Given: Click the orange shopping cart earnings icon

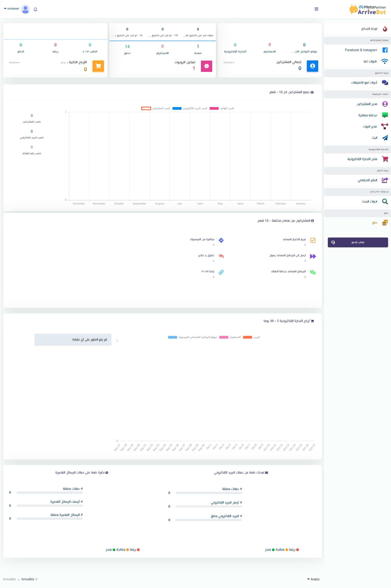Looking at the screenshot, I should click(x=98, y=66).
